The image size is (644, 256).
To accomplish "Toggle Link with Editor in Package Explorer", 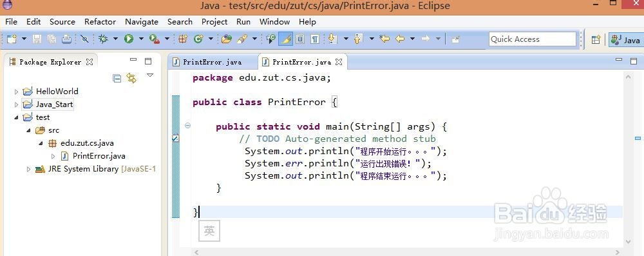I will [131, 78].
